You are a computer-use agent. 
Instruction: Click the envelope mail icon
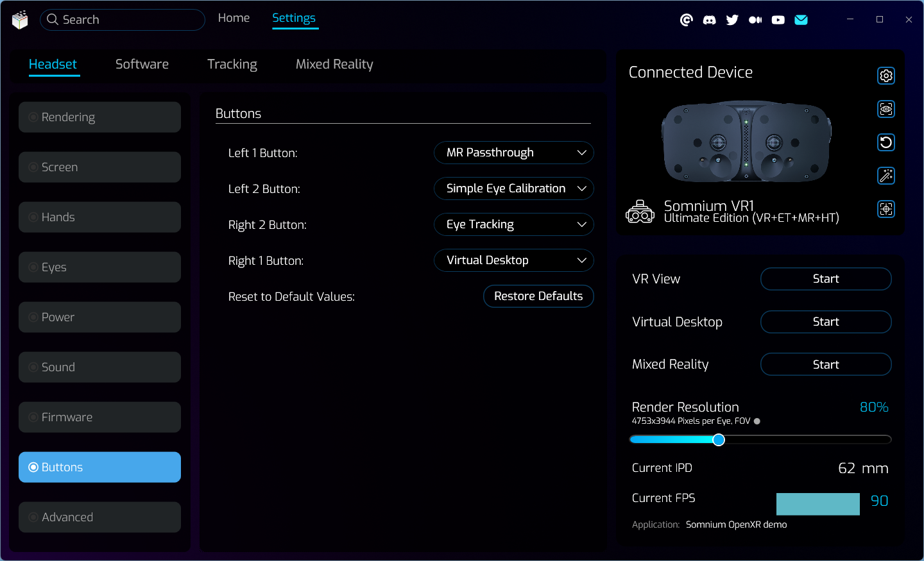click(801, 20)
